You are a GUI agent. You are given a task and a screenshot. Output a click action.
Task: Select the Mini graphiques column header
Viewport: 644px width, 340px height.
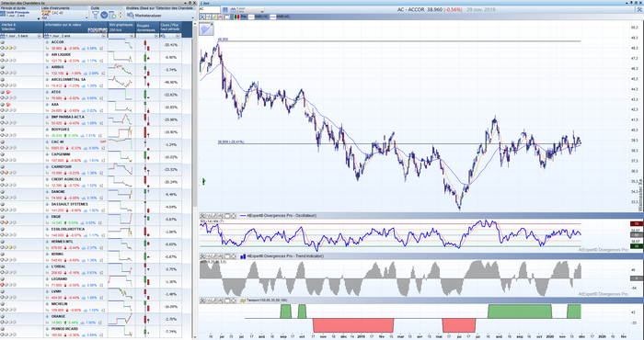coord(121,27)
